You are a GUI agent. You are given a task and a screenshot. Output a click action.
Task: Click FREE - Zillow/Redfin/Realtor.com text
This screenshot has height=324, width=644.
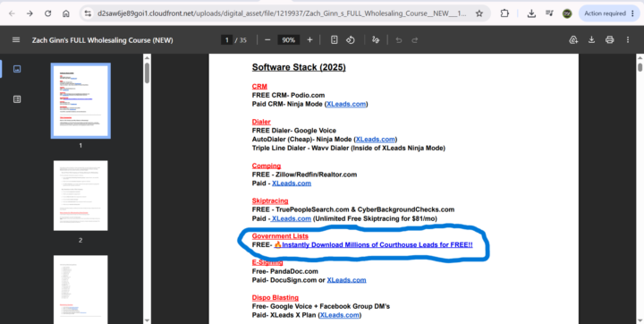coord(304,175)
